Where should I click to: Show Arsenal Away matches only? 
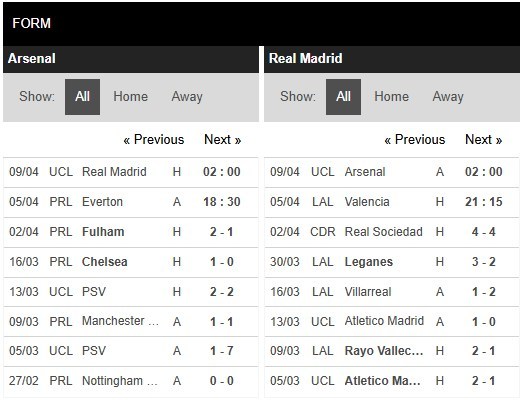coord(187,97)
